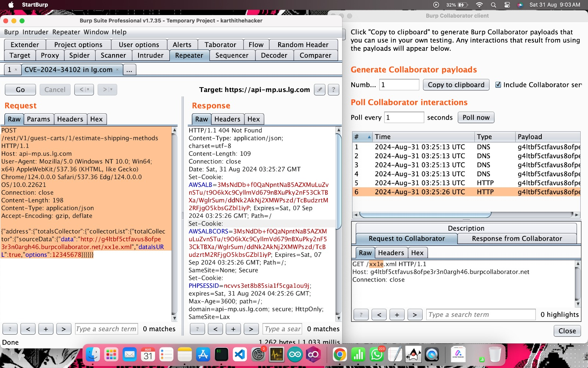The height and width of the screenshot is (368, 588).
Task: Open Numbers app in dock
Action: [x=358, y=355]
